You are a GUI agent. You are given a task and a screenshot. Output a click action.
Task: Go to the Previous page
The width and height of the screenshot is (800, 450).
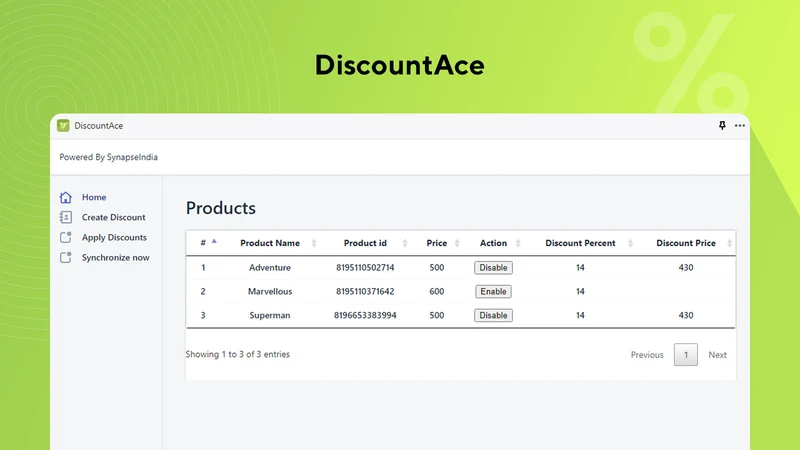click(x=647, y=355)
